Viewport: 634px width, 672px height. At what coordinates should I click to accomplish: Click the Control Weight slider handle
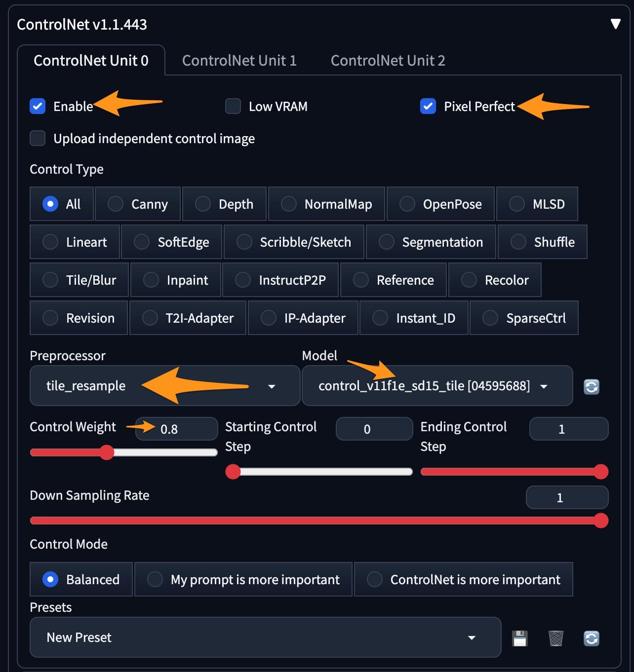tap(107, 452)
